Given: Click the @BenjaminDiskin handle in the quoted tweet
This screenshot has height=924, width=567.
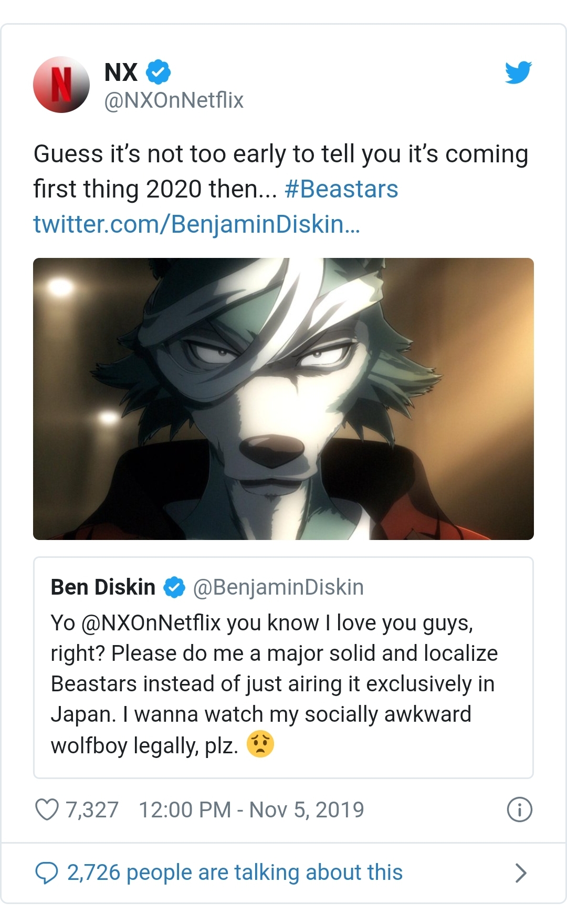Looking at the screenshot, I should coord(278,587).
